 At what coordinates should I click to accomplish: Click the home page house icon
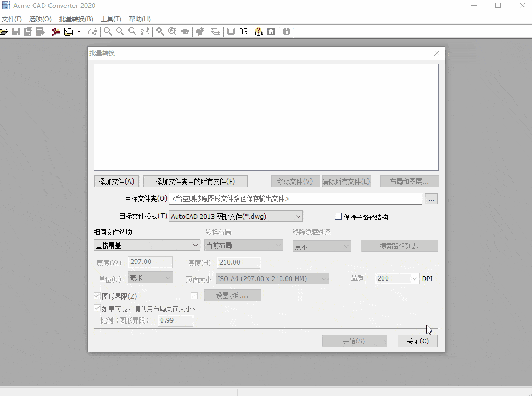[x=271, y=31]
